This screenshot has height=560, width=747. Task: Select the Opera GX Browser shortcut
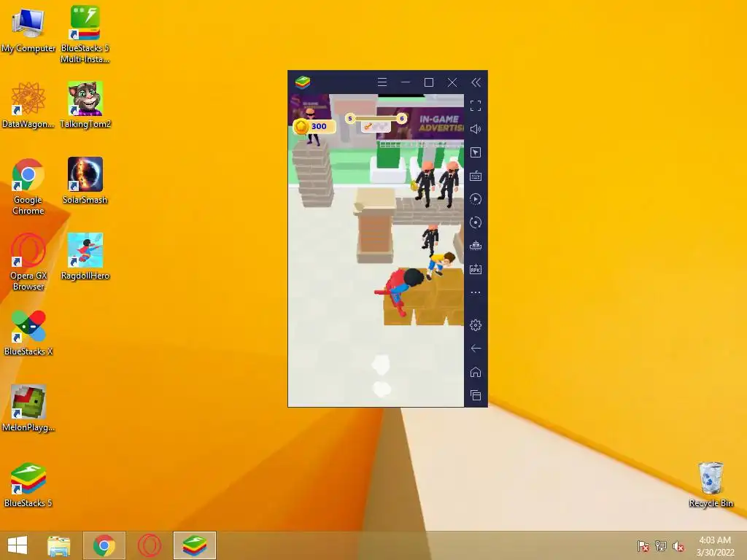point(28,262)
